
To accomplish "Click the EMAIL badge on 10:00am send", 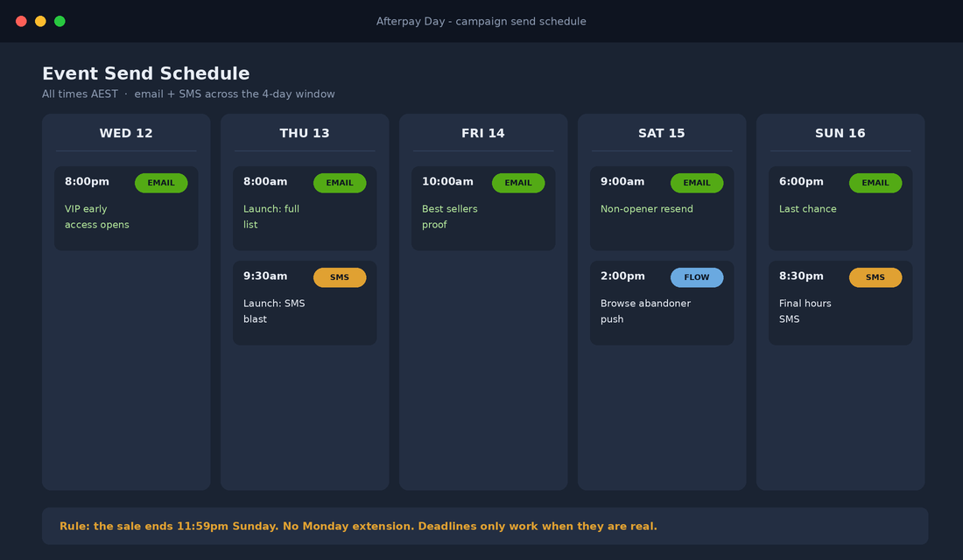I will click(x=518, y=183).
